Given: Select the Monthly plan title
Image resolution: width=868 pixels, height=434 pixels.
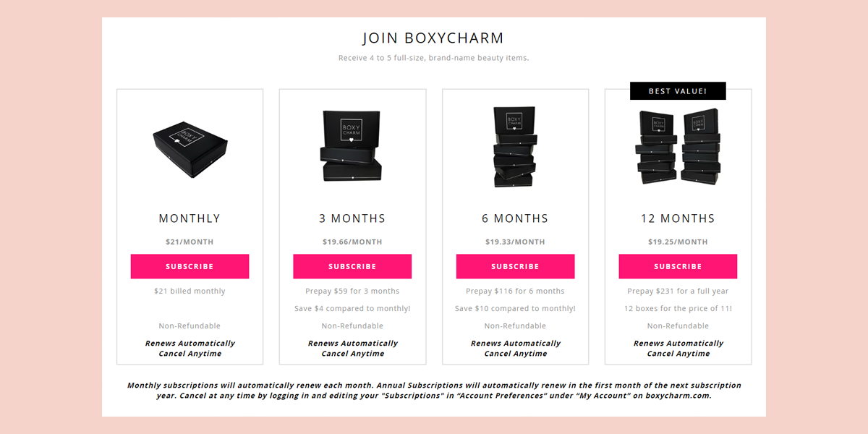Looking at the screenshot, I should [190, 218].
